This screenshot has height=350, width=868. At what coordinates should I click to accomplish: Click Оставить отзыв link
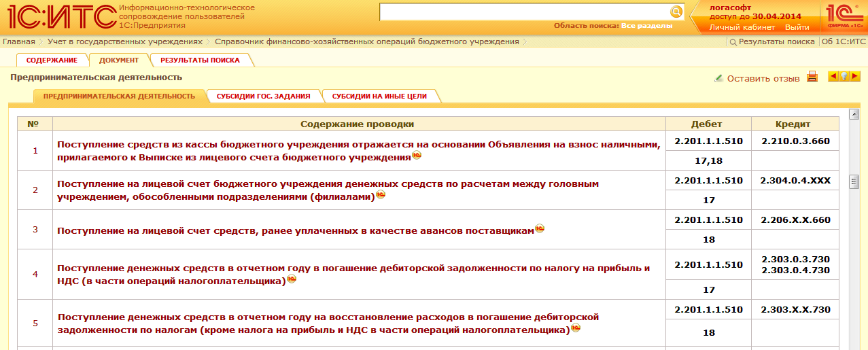click(x=763, y=78)
